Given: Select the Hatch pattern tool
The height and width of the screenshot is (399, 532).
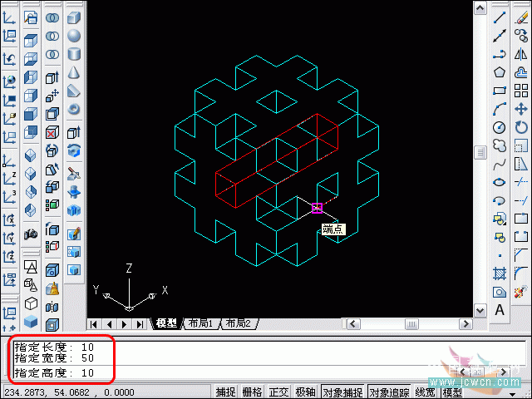Looking at the screenshot, I should pos(500,273).
